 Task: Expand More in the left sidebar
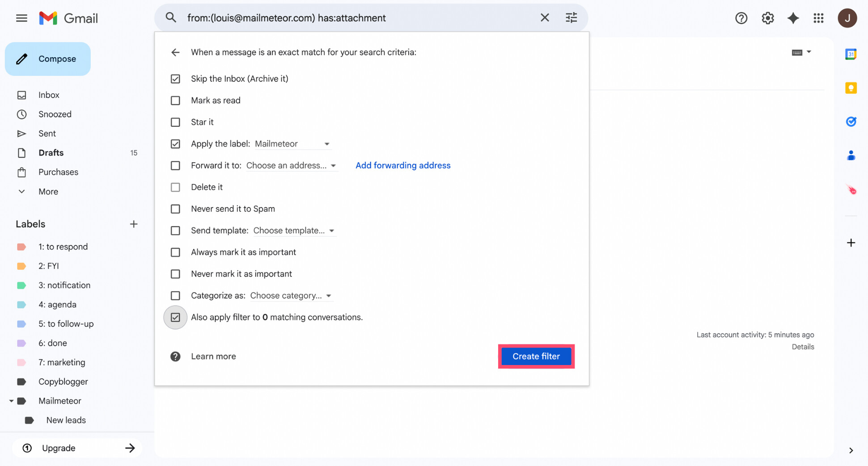(21, 191)
